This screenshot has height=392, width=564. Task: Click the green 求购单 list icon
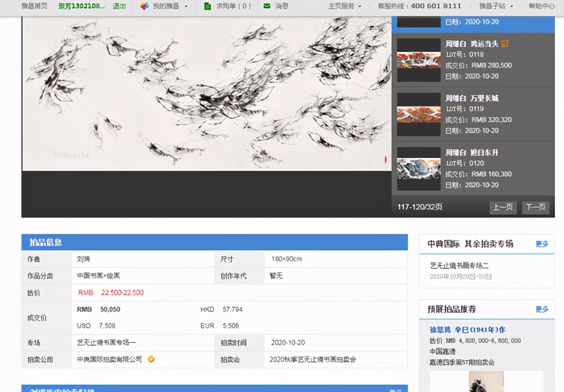pyautogui.click(x=208, y=6)
